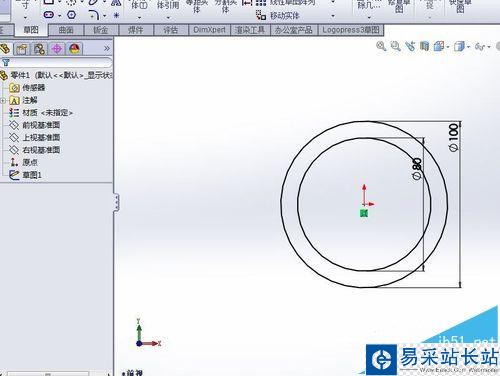Switch to the 草图 sketch tab
The width and height of the screenshot is (500, 376).
pos(31,30)
